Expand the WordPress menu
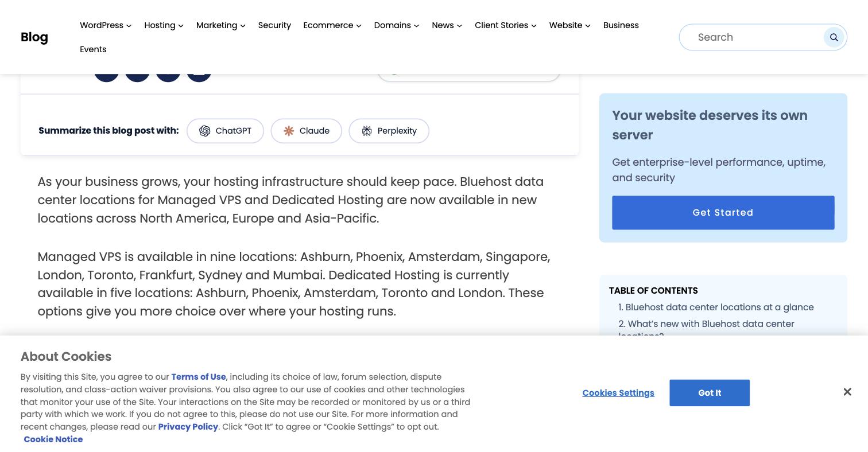The height and width of the screenshot is (452, 868). [106, 25]
